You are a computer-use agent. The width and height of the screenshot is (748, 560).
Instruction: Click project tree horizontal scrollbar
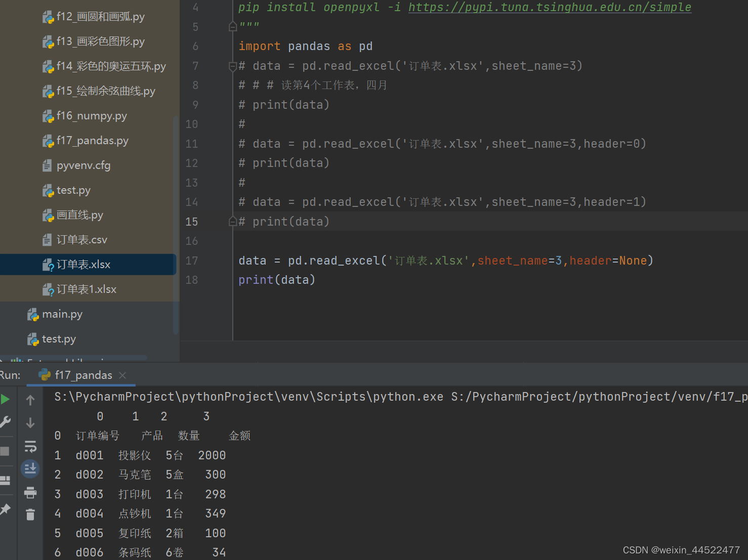(74, 357)
